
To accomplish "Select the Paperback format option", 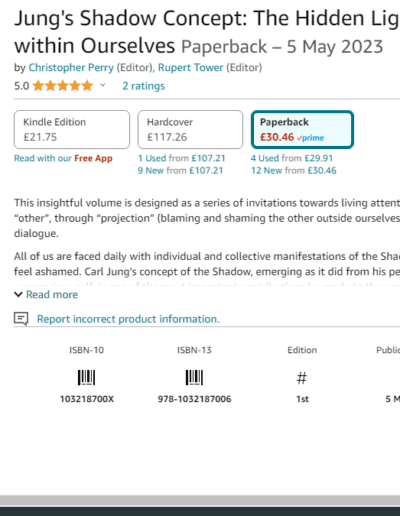I will 302,129.
